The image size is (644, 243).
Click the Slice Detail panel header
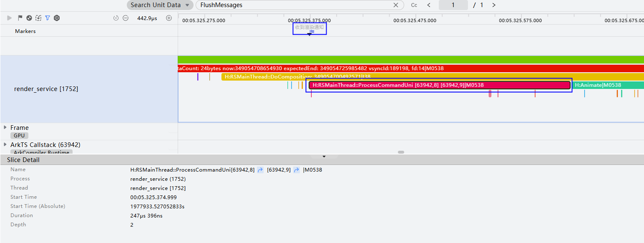click(x=322, y=160)
